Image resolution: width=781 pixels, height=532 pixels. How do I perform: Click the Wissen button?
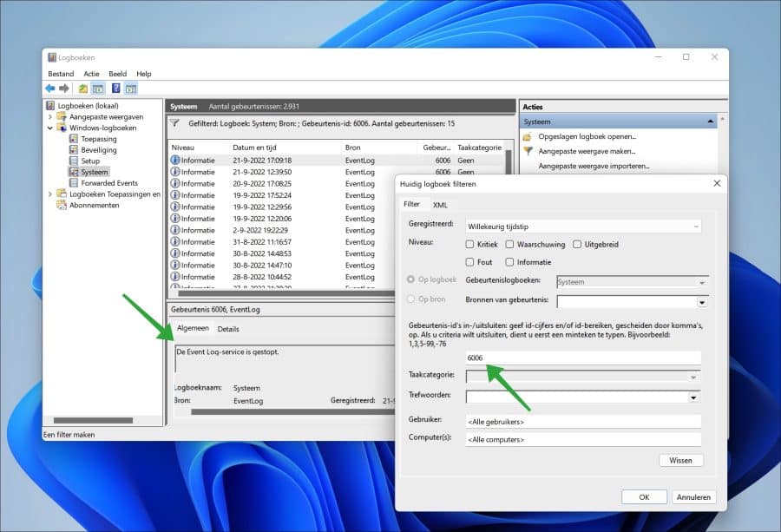(680, 460)
